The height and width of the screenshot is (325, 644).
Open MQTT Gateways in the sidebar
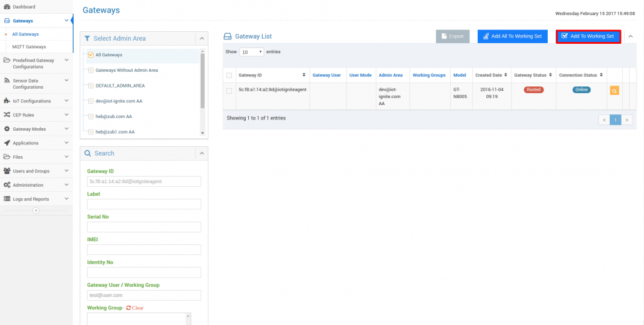tap(29, 47)
